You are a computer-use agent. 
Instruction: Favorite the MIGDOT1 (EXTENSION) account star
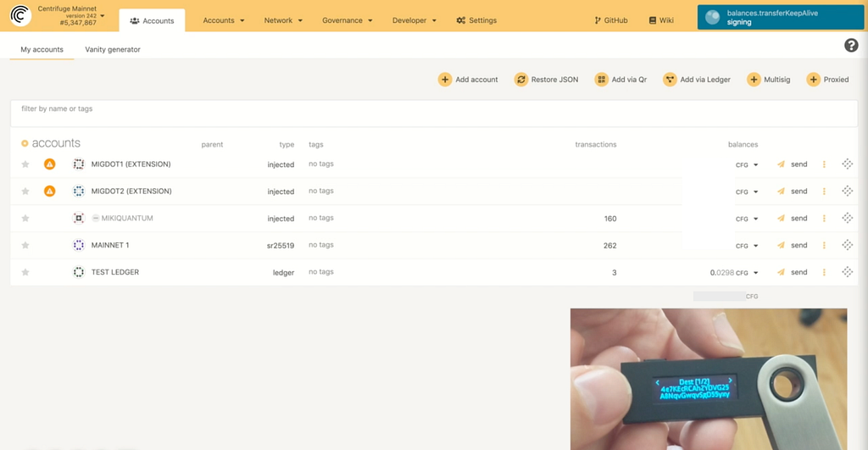(x=25, y=164)
